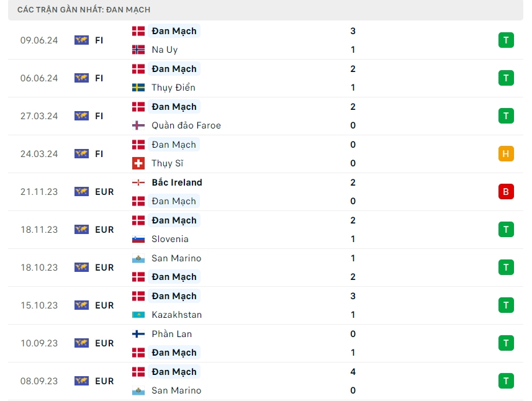Viewport: 532px width, 401px height.
Task: Click the Kazakhstan flag icon
Action: pyautogui.click(x=138, y=315)
